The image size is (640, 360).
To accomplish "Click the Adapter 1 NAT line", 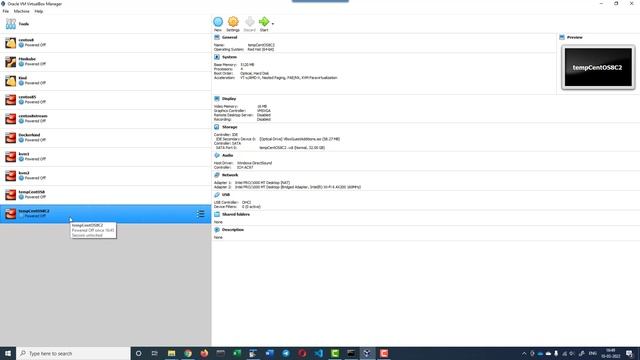I will coord(252,183).
